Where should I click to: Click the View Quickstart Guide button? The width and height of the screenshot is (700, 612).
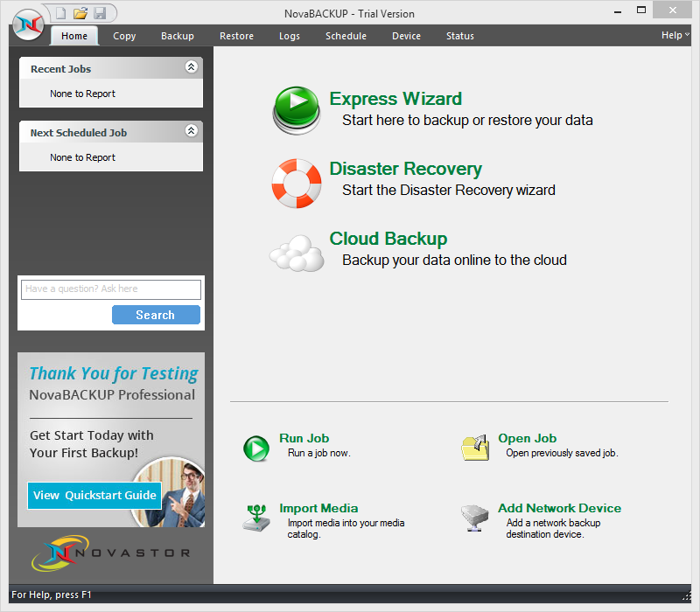pyautogui.click(x=94, y=495)
